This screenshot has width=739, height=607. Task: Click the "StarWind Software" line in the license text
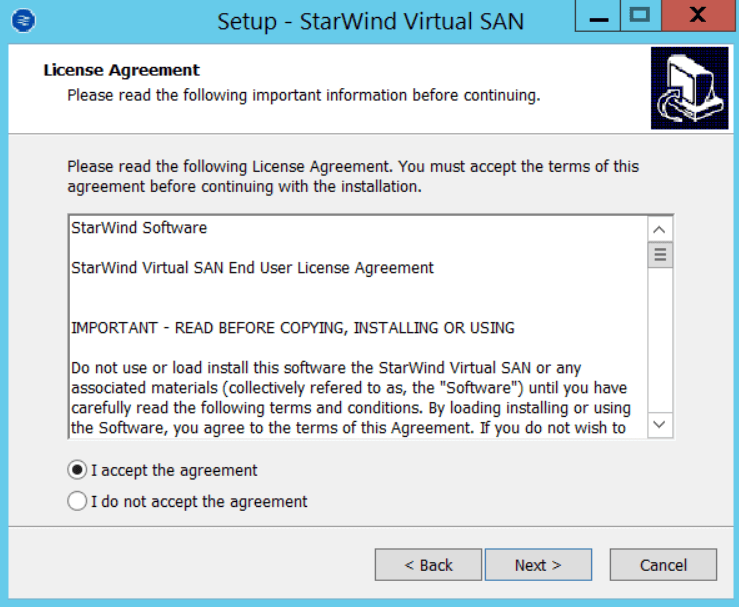point(139,228)
